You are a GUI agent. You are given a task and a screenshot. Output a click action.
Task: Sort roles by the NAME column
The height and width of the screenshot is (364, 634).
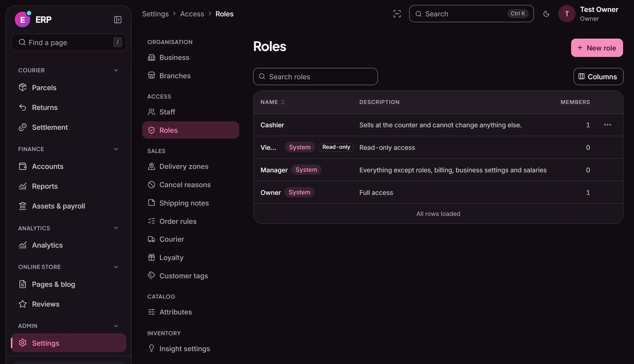pyautogui.click(x=272, y=102)
